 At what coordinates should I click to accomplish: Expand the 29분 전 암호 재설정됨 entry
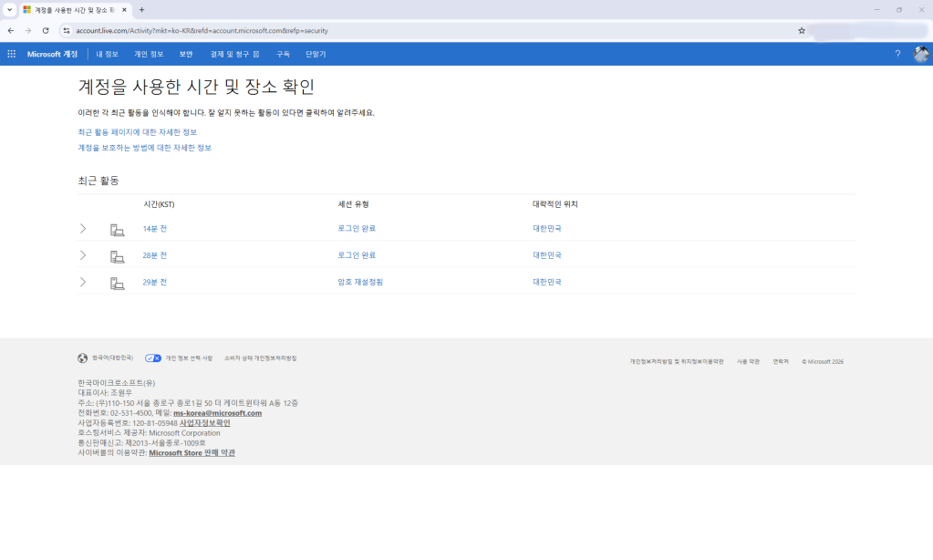point(83,282)
